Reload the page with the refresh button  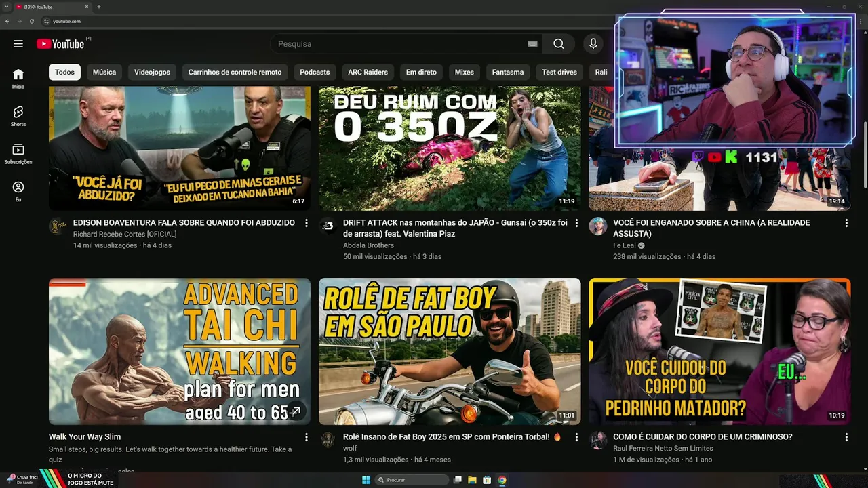pyautogui.click(x=31, y=21)
